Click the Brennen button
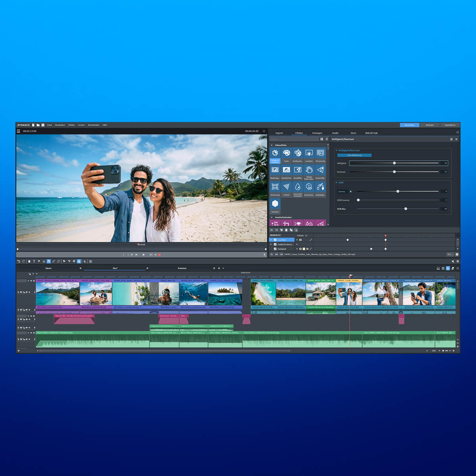The height and width of the screenshot is (476, 476). pos(430,125)
